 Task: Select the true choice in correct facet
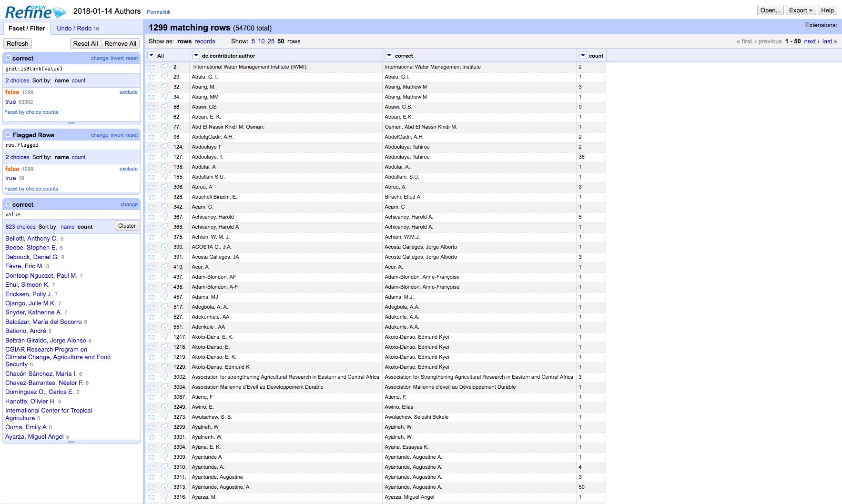point(10,102)
